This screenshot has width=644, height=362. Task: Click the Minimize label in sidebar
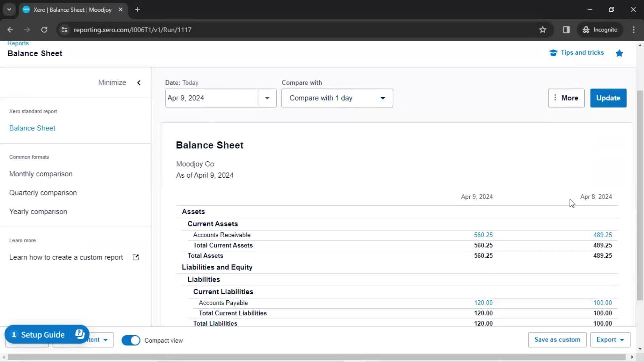point(112,83)
